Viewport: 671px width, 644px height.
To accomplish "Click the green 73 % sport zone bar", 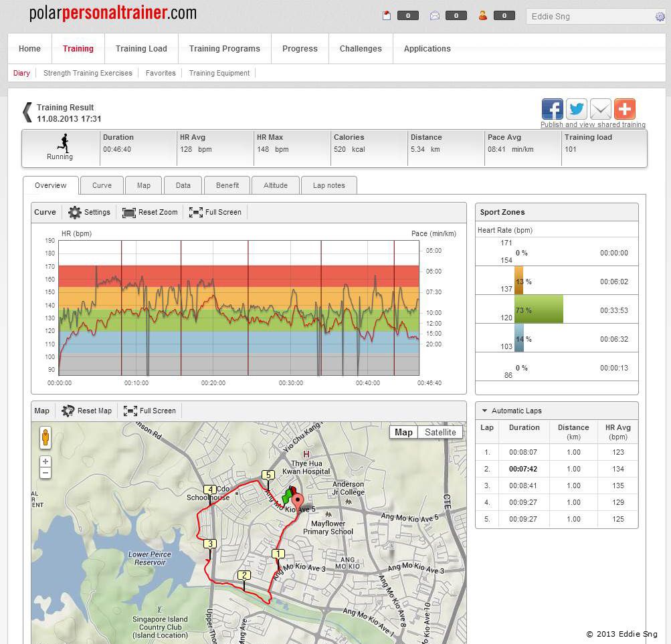I will click(x=539, y=310).
